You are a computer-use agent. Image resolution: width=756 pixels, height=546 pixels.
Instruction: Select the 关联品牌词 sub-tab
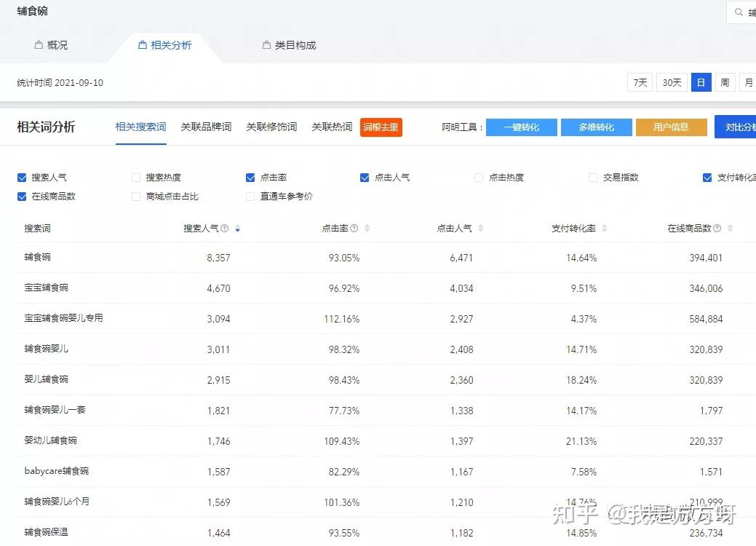pos(206,127)
